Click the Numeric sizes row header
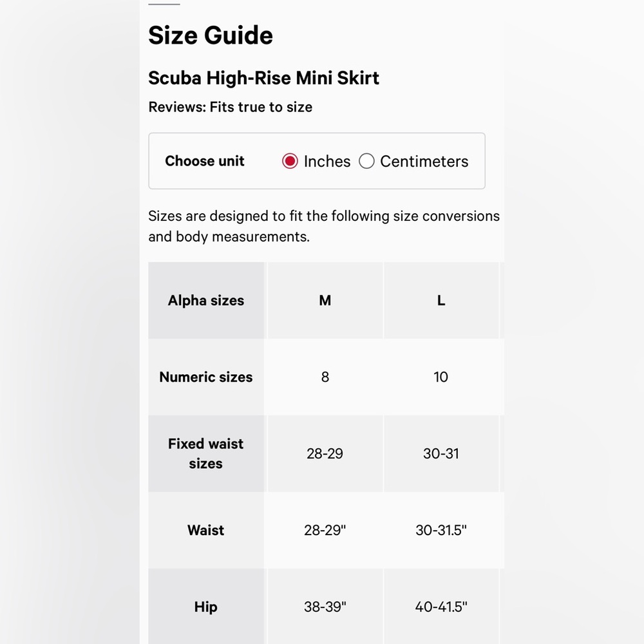 (206, 377)
